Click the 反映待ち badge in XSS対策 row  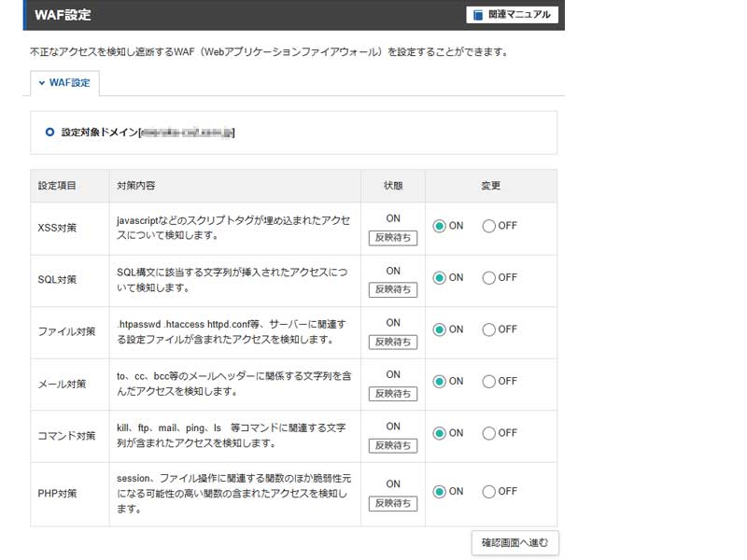click(393, 238)
